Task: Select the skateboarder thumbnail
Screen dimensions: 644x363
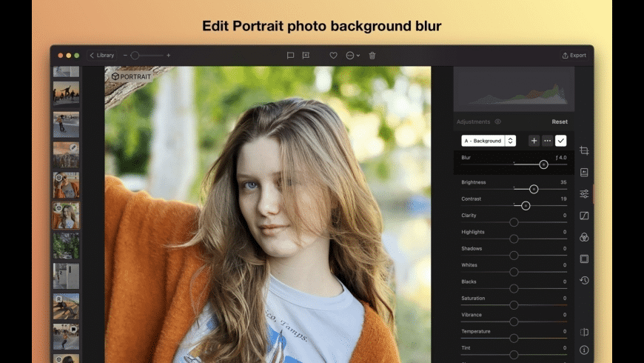Action: [x=66, y=124]
